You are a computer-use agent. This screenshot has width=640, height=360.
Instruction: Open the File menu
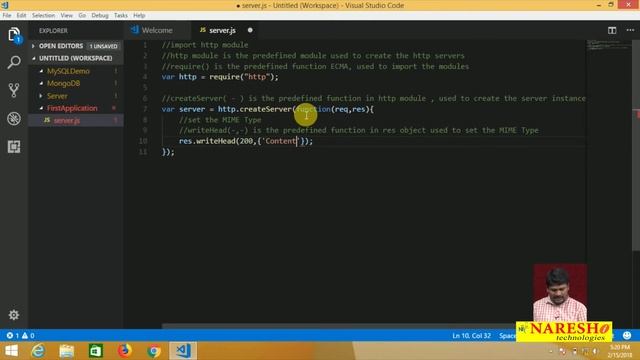click(7, 16)
